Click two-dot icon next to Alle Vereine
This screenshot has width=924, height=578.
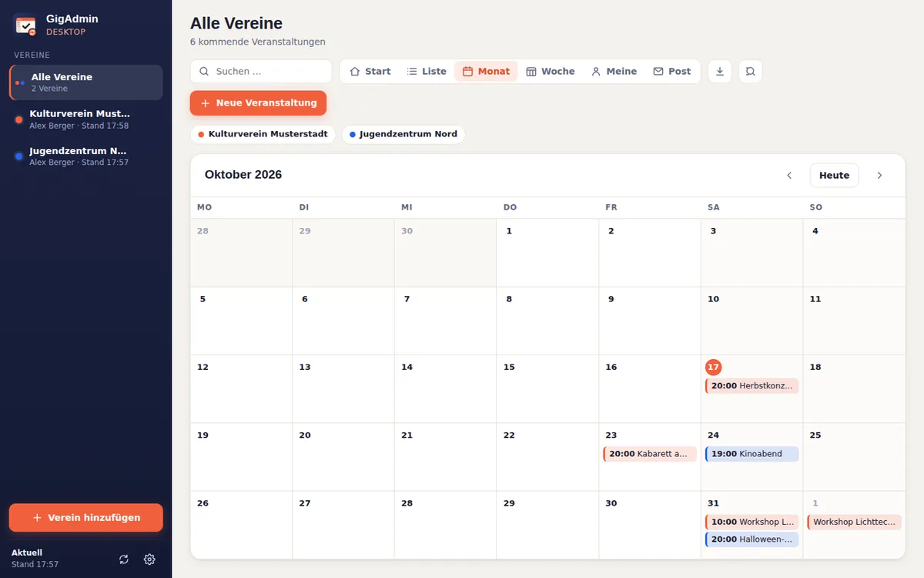point(20,82)
